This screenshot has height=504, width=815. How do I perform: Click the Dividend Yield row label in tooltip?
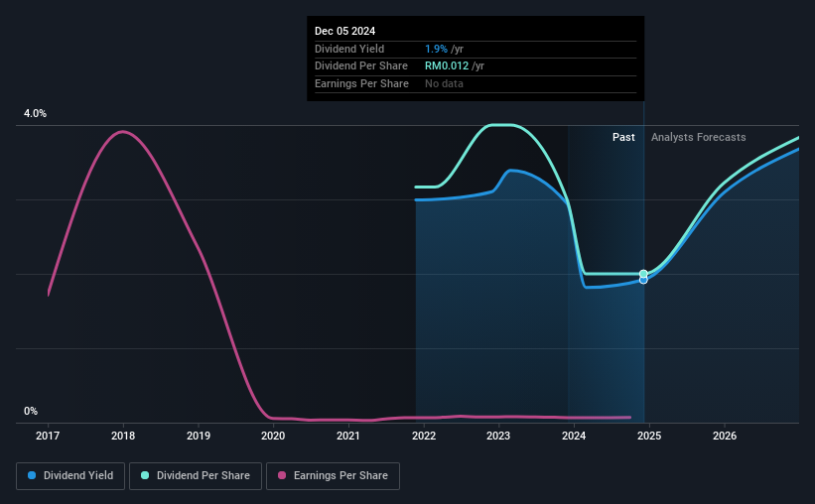coord(349,49)
